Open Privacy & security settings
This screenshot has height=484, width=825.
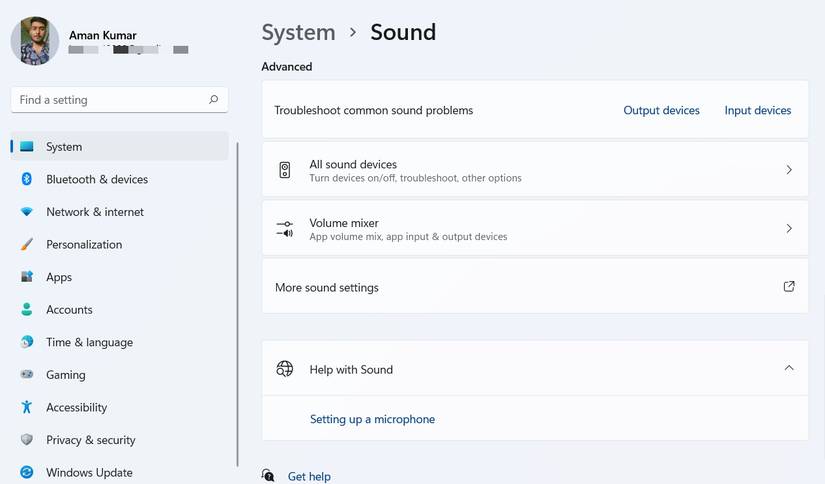(120, 440)
